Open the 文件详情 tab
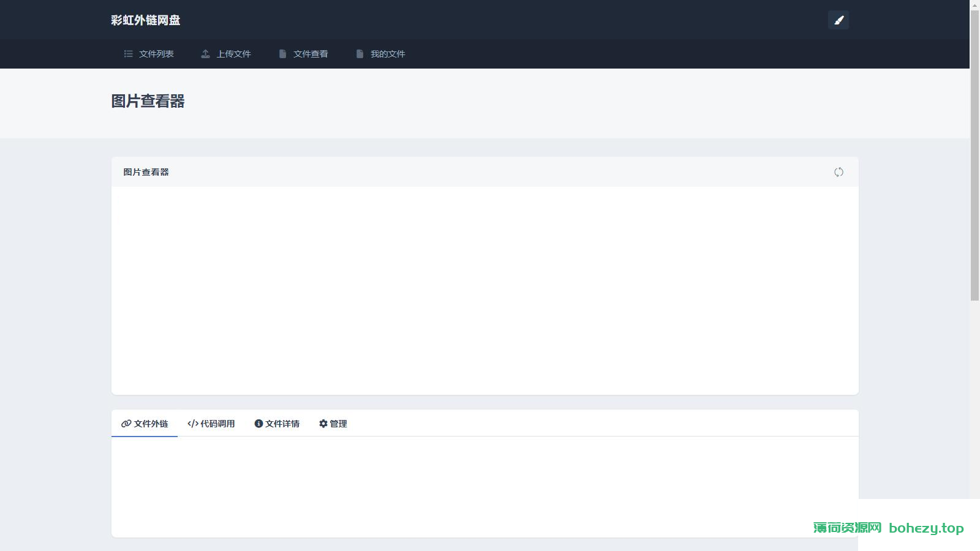Viewport: 980px width, 551px height. point(277,424)
